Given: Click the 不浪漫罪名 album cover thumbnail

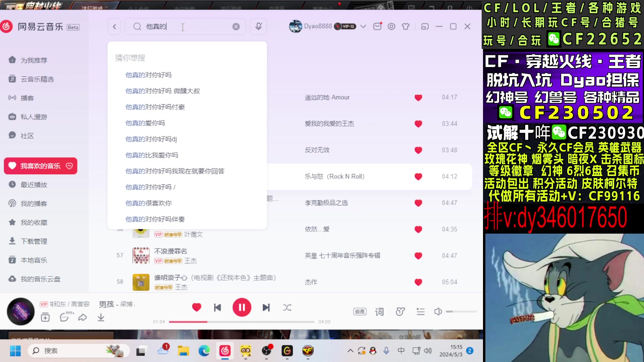Looking at the screenshot, I should [x=141, y=256].
